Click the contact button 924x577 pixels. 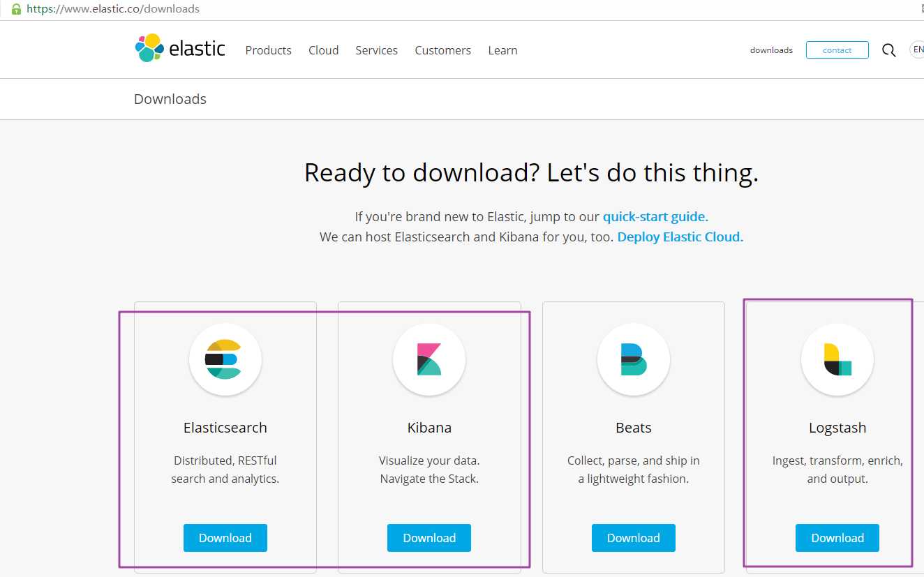(x=837, y=50)
